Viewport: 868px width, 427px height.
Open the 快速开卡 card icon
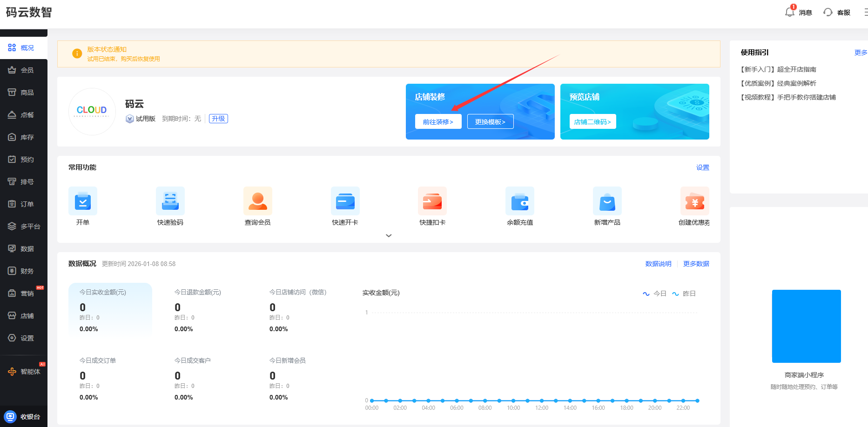[x=345, y=201]
